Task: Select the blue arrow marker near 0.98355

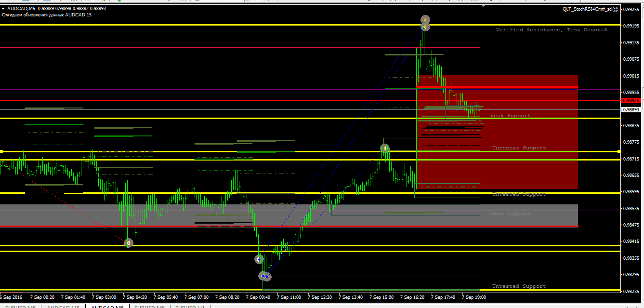Action: [x=259, y=259]
